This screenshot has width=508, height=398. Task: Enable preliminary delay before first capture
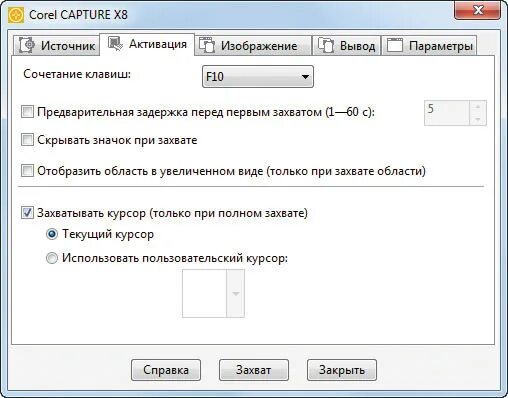point(27,112)
